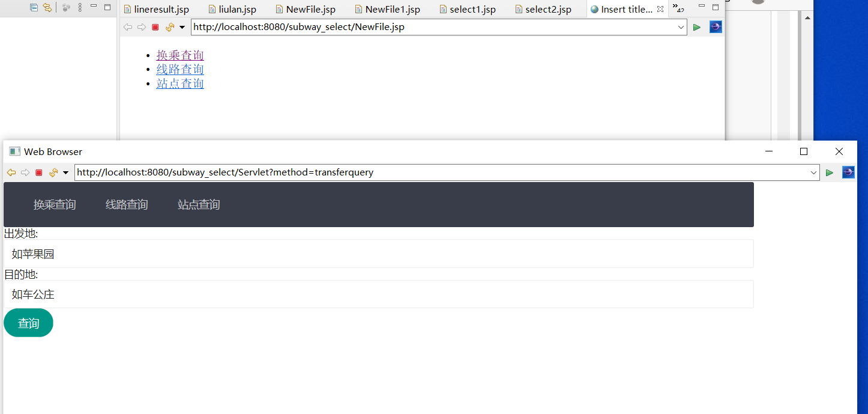Click the scroll-up arrow in the right Eclipse panel

(807, 18)
